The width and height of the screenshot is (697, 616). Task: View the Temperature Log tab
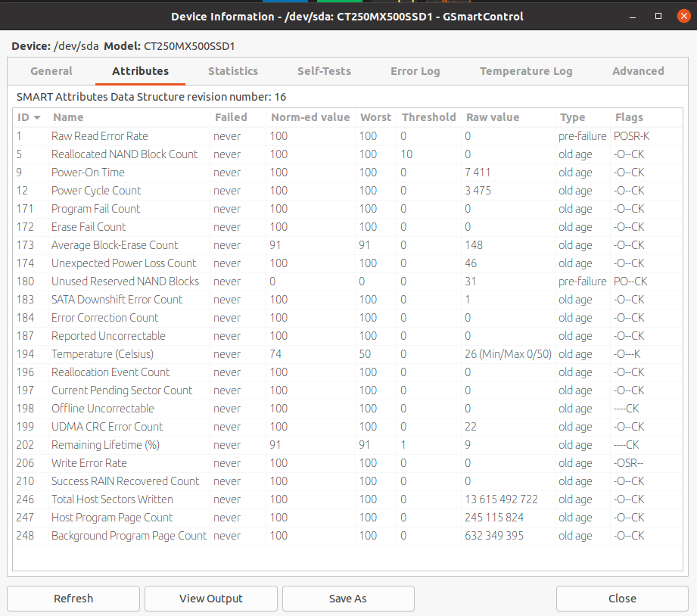526,71
